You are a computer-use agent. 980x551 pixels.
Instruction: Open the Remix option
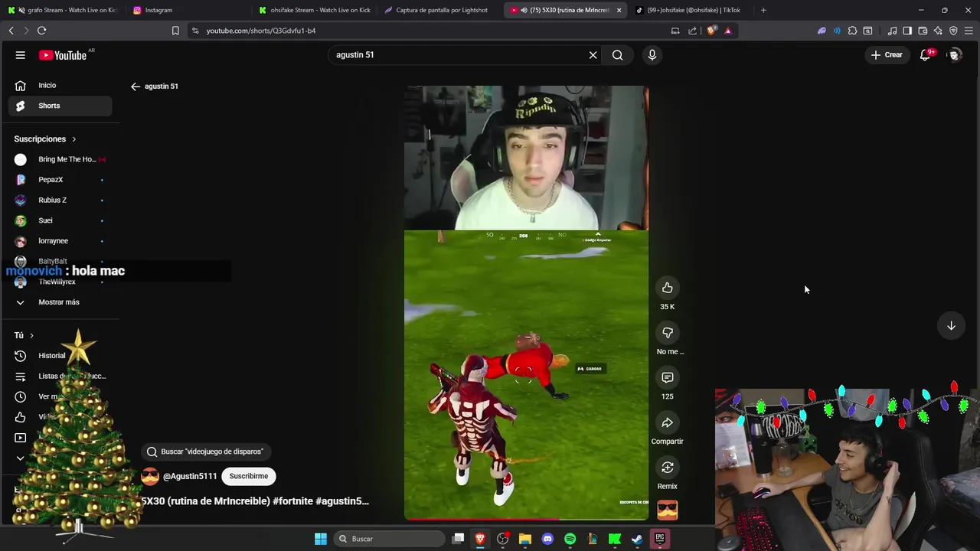(668, 468)
